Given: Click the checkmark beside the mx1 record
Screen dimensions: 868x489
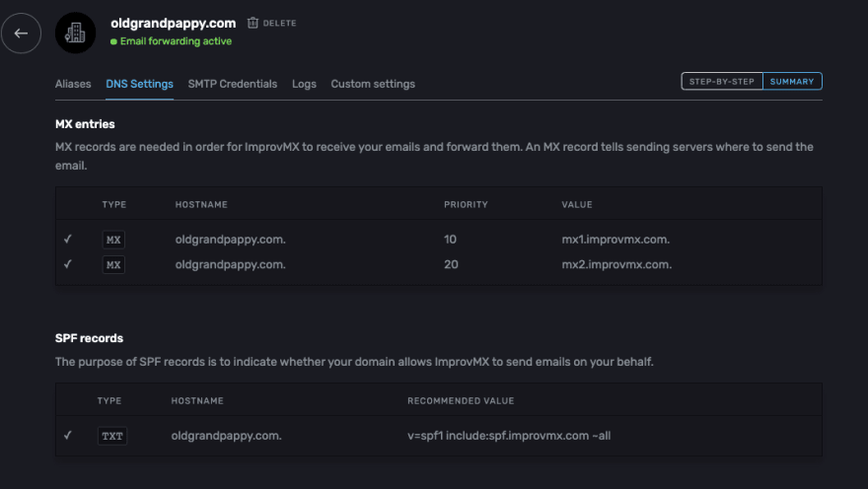Looking at the screenshot, I should pyautogui.click(x=67, y=239).
